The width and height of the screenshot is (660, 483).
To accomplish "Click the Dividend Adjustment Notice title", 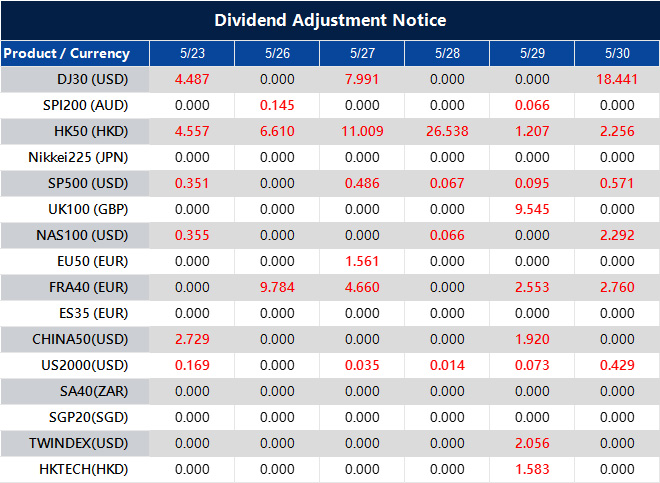I will [330, 20].
